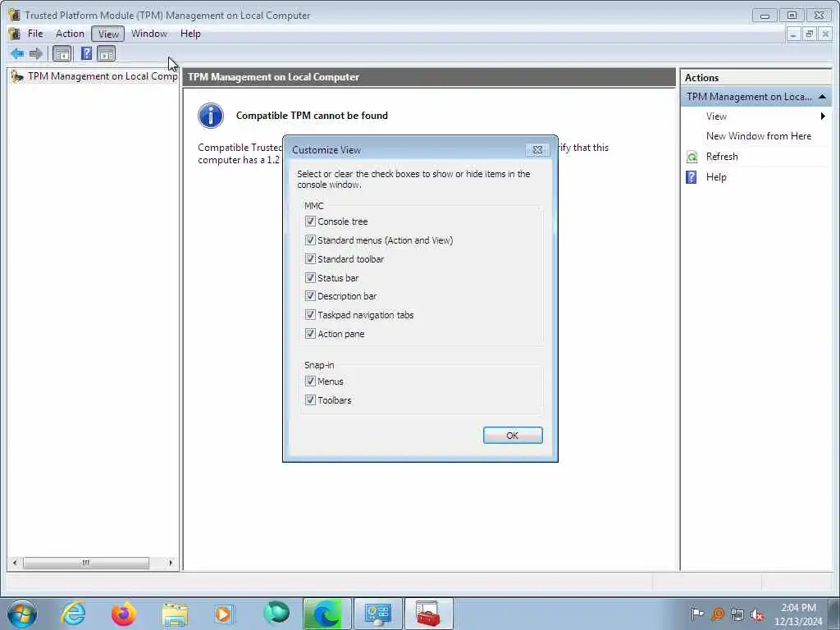Click the Back arrow toolbar icon
This screenshot has width=840, height=630.
pyautogui.click(x=17, y=53)
